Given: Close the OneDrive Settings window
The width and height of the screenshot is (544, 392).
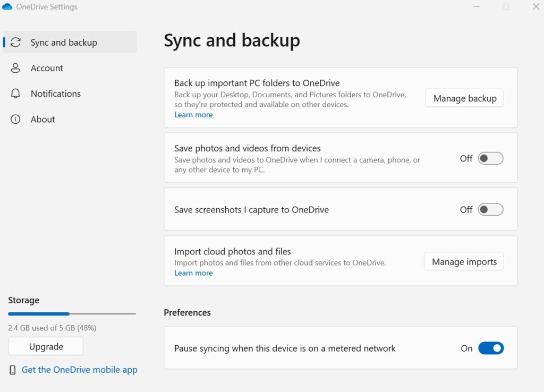Looking at the screenshot, I should 535,6.
